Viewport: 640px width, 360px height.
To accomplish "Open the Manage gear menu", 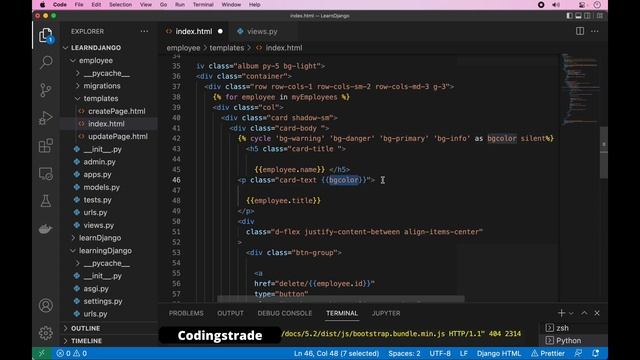I will coord(46,333).
